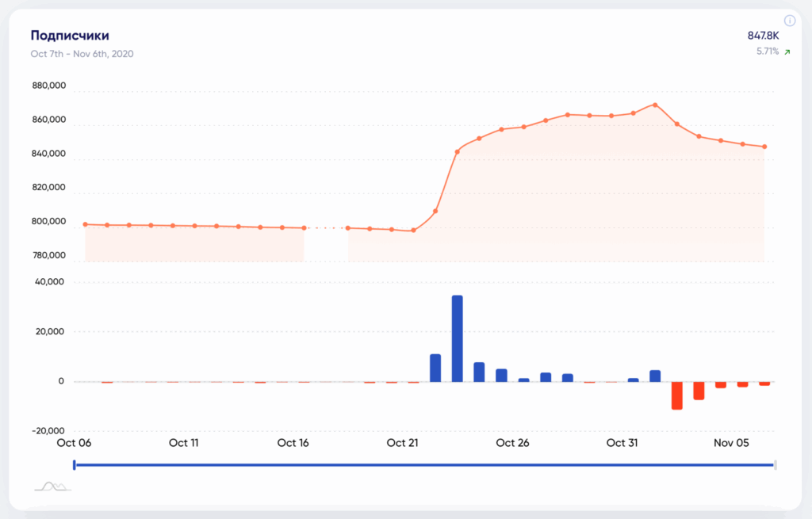The image size is (812, 519).
Task: Click the green growth arrow beside 5.71%
Action: pyautogui.click(x=787, y=52)
